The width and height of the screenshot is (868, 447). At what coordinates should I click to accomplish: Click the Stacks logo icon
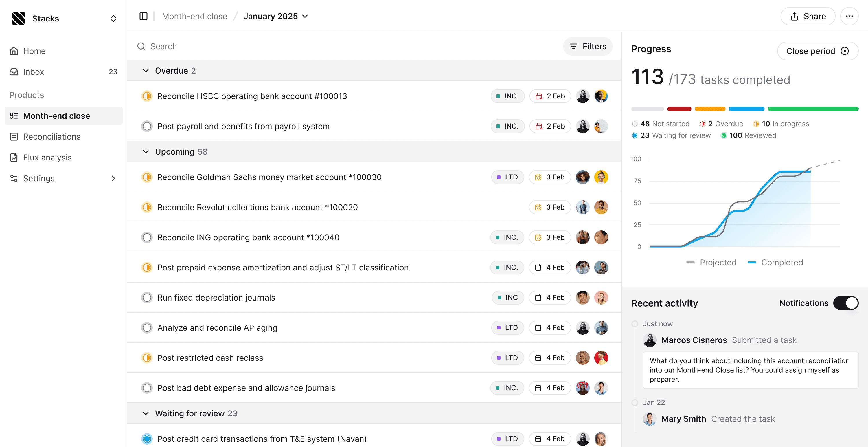point(18,18)
